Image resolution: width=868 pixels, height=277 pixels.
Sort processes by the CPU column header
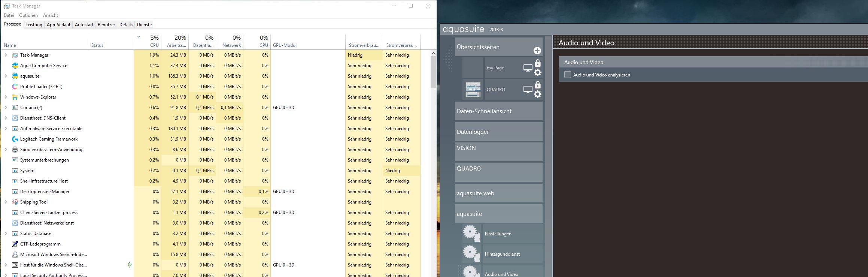pos(148,42)
